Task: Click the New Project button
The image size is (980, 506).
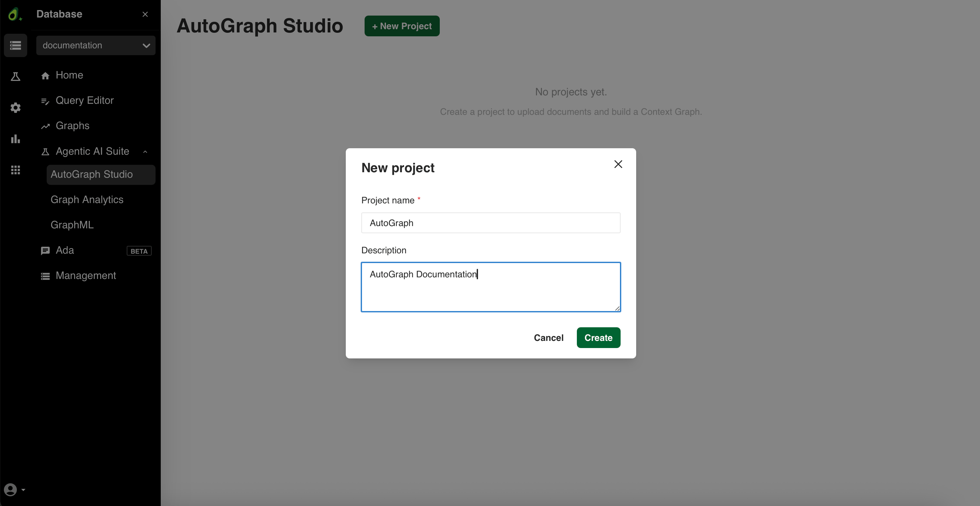Action: (402, 26)
